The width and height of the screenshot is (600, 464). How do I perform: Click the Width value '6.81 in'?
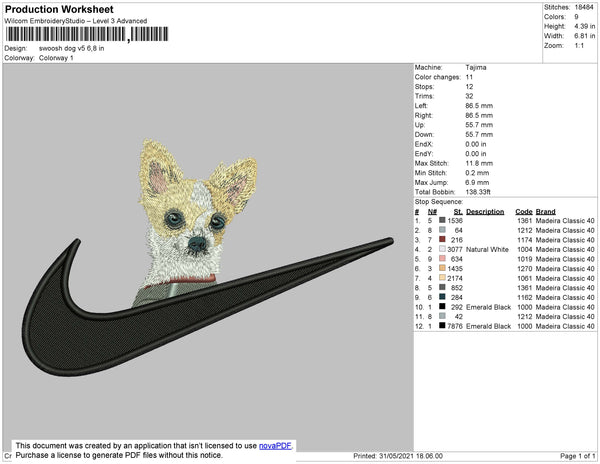click(x=585, y=36)
